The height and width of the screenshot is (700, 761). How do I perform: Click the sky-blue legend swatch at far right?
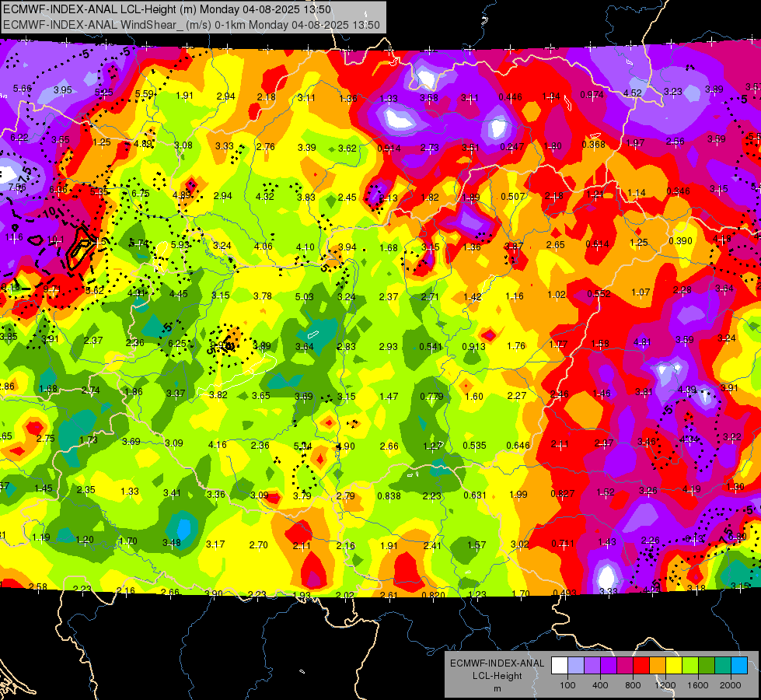point(739,666)
